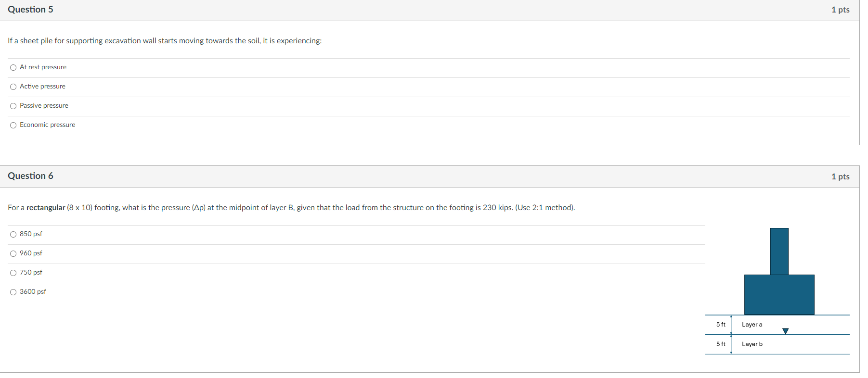Pick the 'Passive pressure' radio button
Screen dimensions: 868x378
pyautogui.click(x=13, y=106)
